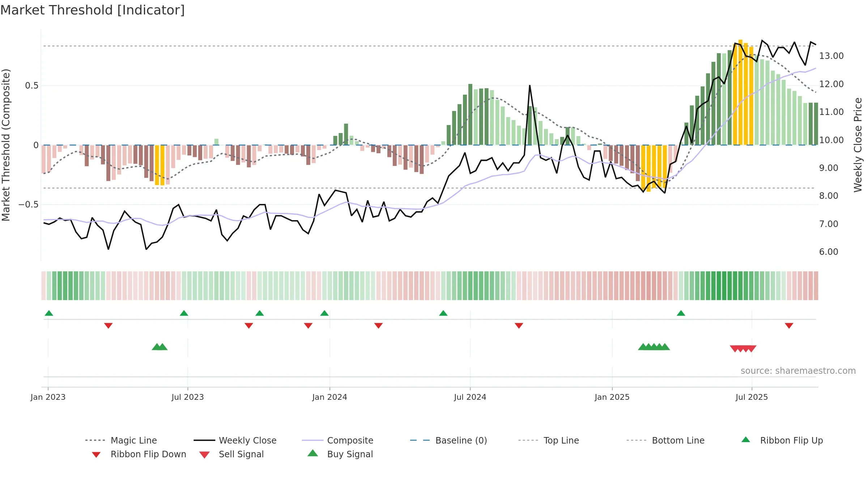Click the red flip-down triangle around Sep 2024
Viewport: 868px width, 488px height.
click(x=519, y=326)
